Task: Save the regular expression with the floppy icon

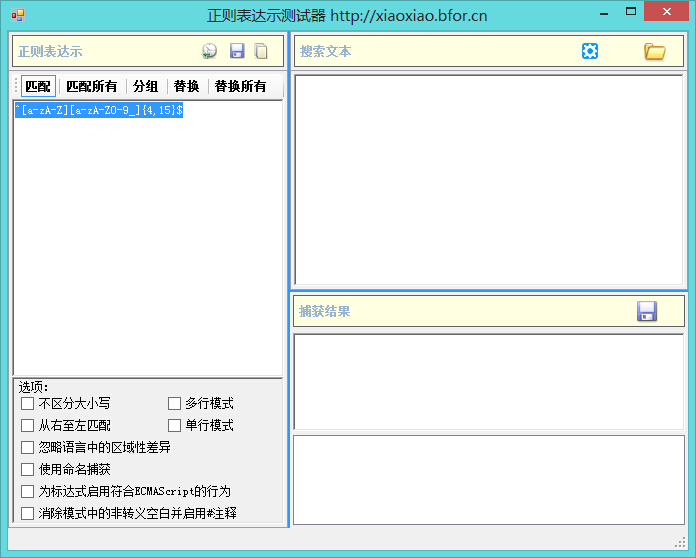Action: pos(237,51)
